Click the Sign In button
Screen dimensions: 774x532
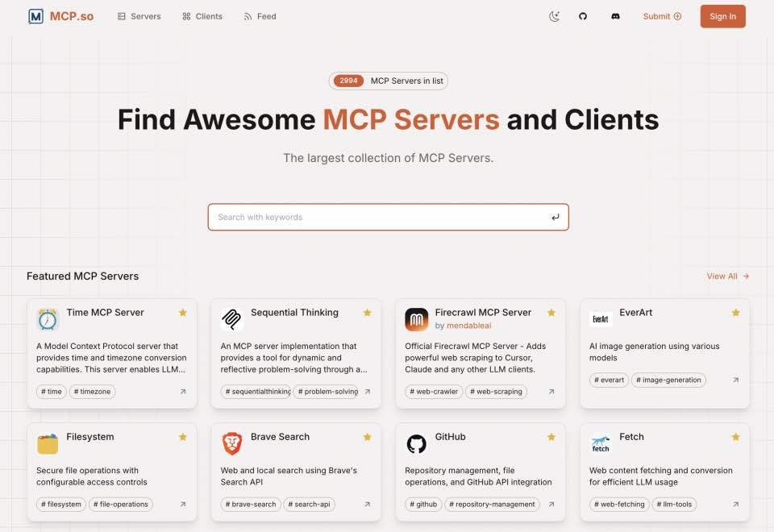722,16
